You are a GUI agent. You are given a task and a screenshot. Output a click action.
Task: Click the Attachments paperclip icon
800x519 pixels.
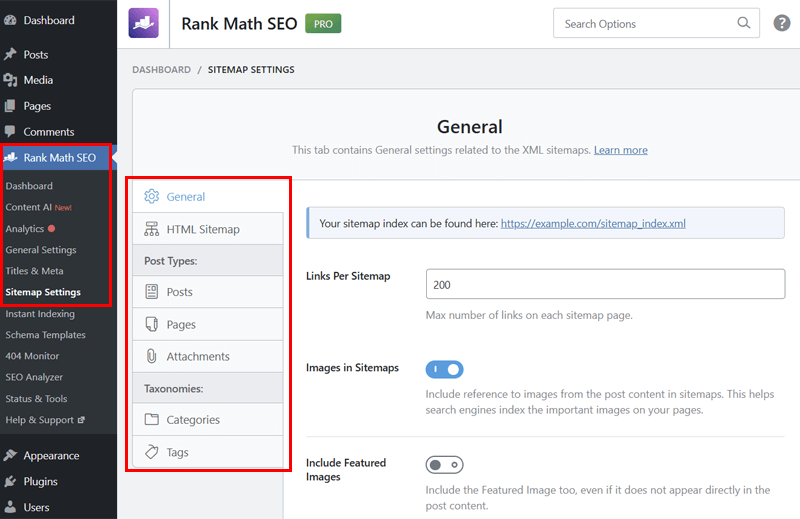tap(152, 356)
